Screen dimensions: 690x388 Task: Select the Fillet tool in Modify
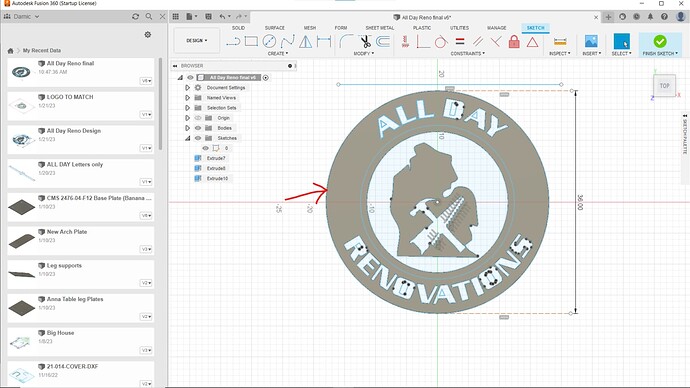[346, 41]
